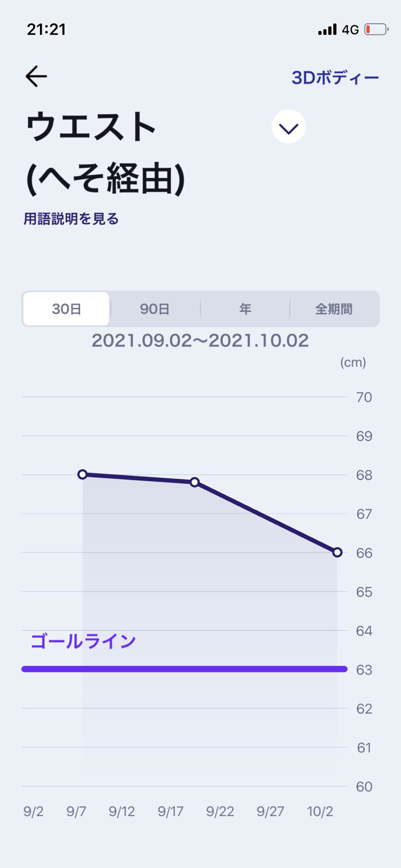Open the 用語説明を見る link
Image resolution: width=401 pixels, height=868 pixels.
pyautogui.click(x=71, y=219)
